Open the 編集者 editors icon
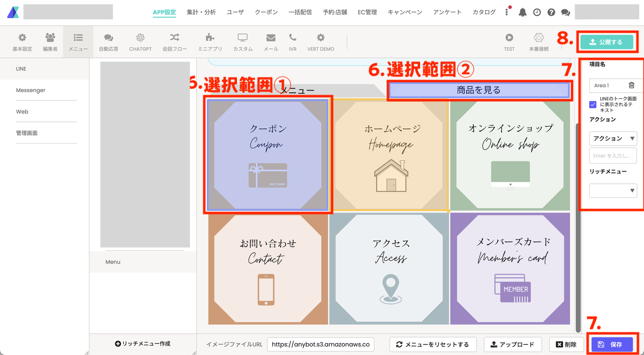 (x=50, y=38)
